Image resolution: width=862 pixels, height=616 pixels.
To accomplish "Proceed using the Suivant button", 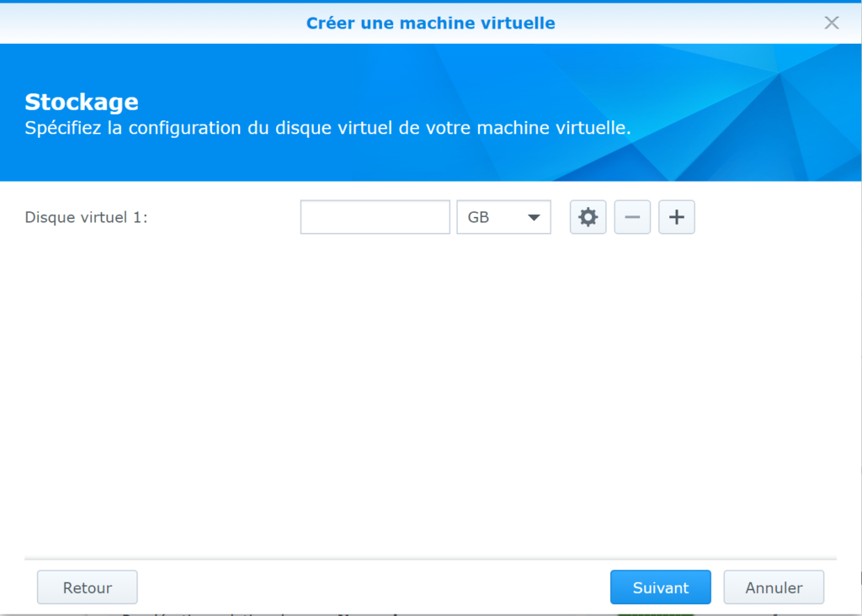I will (x=661, y=587).
